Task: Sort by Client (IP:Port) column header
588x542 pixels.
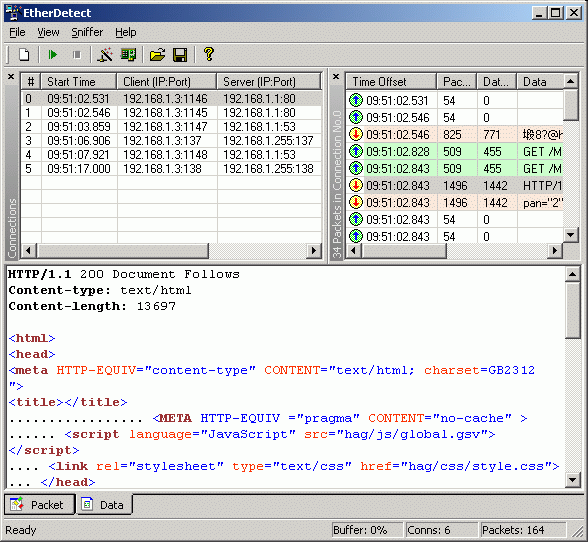Action: coord(167,81)
